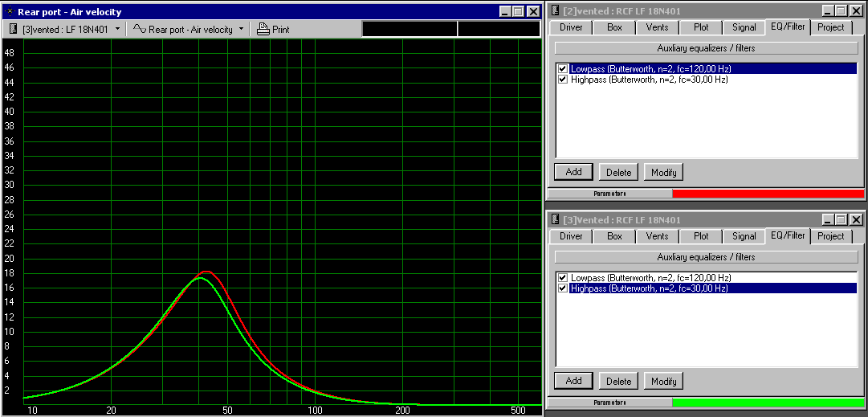Click the Modify button in the [3]vented window
Viewport: 868px width, 417px height.
(x=663, y=381)
